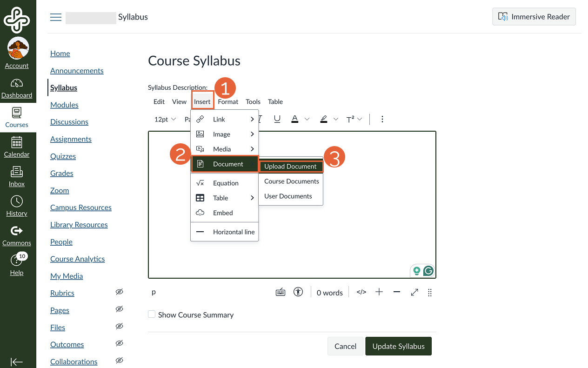
Task: Open the 12pt font size dropdown
Action: tap(164, 119)
